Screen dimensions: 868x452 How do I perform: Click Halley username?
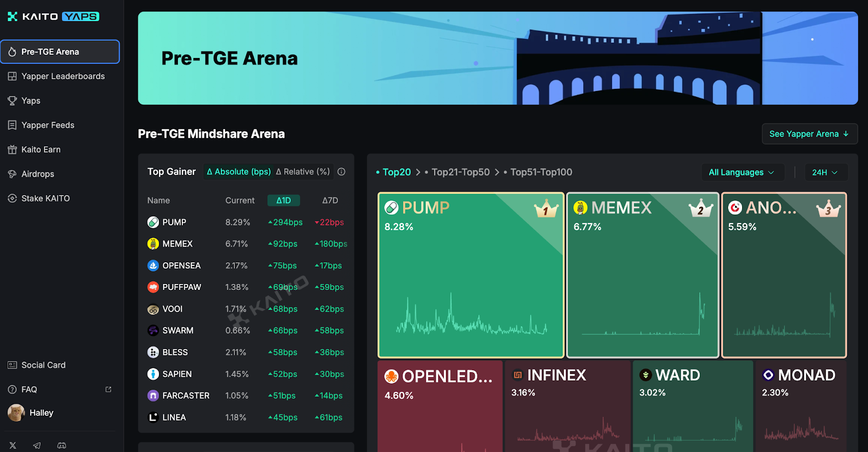click(x=41, y=413)
